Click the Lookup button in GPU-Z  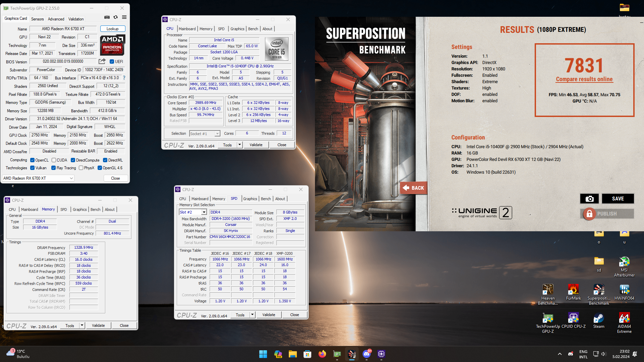[113, 29]
